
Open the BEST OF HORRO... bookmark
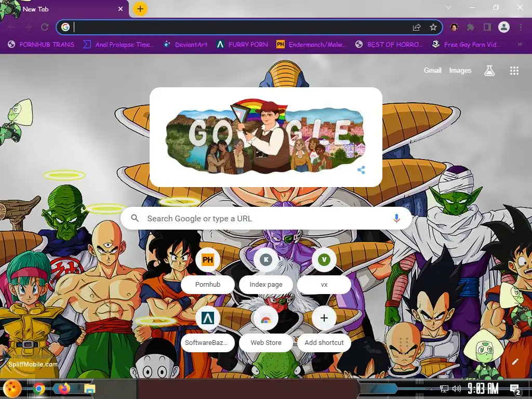[389, 45]
